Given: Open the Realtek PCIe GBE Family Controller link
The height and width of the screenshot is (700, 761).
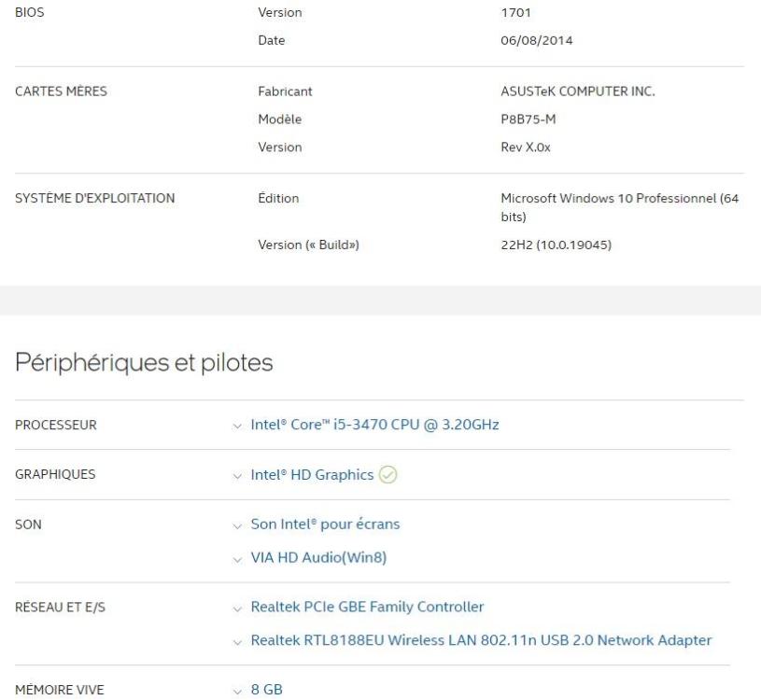Looking at the screenshot, I should coord(367,607).
